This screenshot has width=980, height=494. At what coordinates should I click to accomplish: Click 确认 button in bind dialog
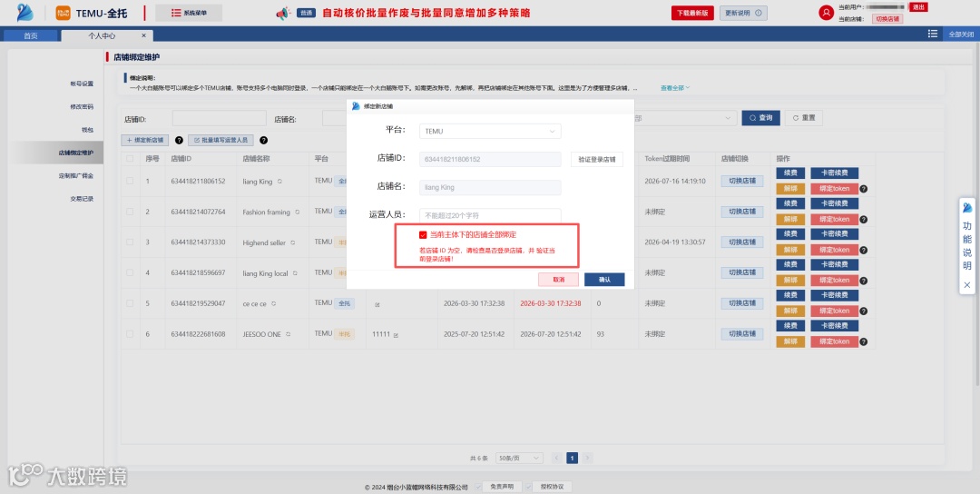click(604, 280)
